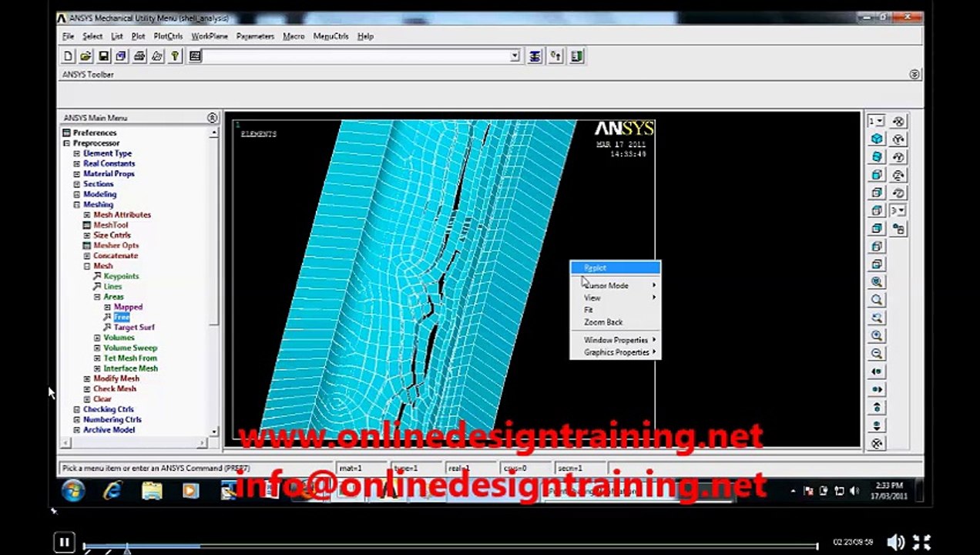
Task: Click the Raise Hidden toolbar icon
Action: tap(535, 56)
